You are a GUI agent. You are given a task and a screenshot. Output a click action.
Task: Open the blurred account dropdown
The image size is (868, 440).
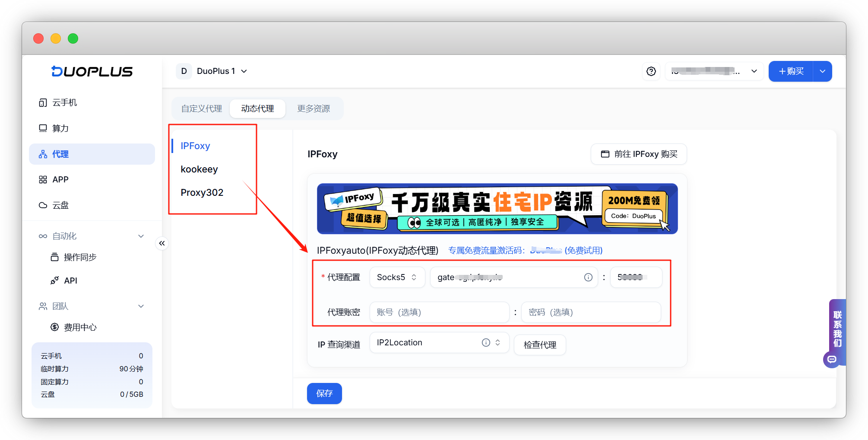pyautogui.click(x=714, y=71)
